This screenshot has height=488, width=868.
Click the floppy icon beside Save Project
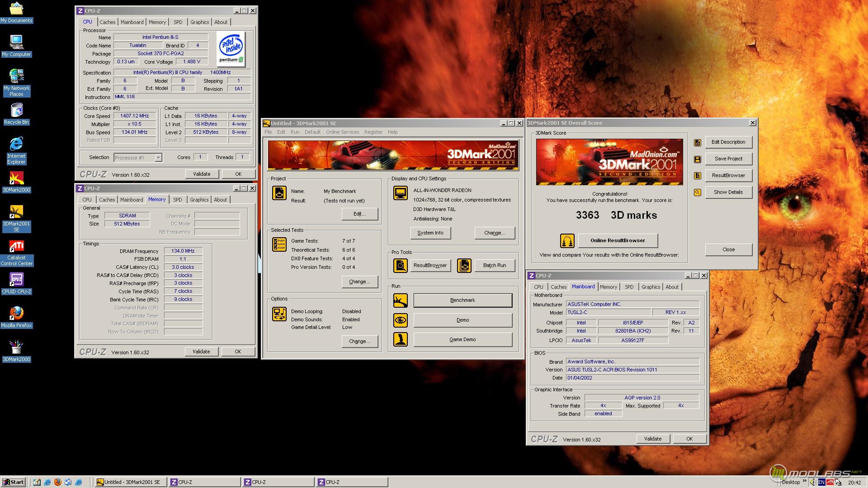point(698,159)
